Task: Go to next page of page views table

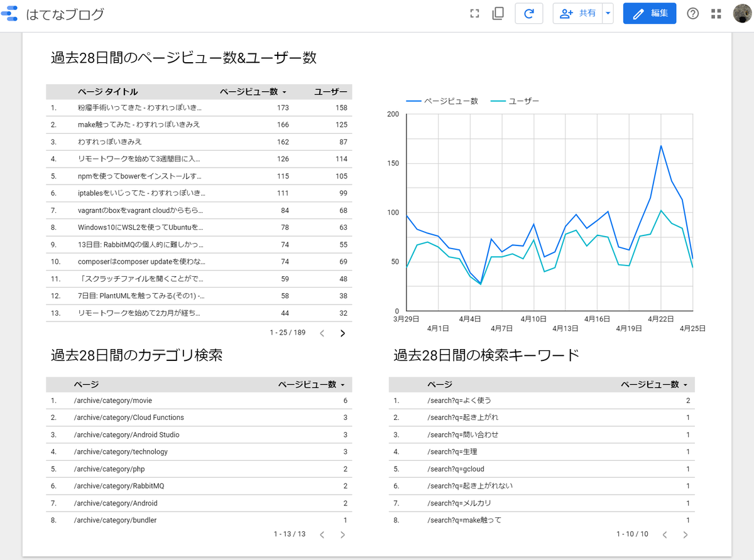Action: (342, 333)
